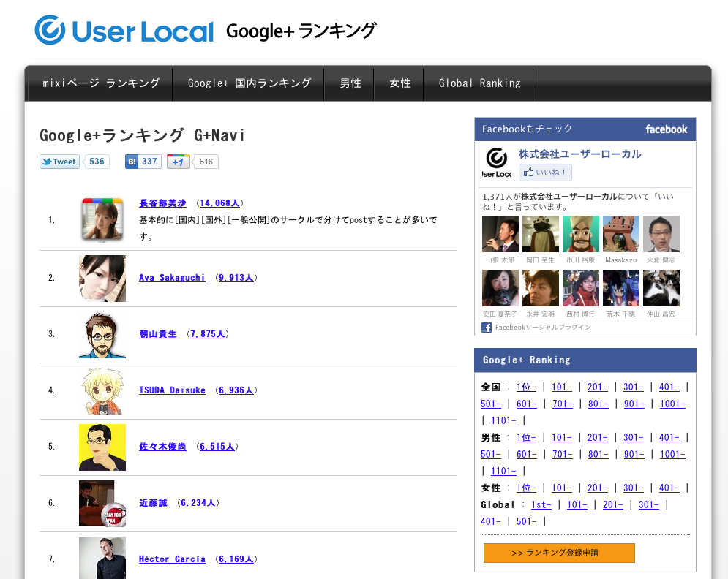Open Global ranking 501- link
The height and width of the screenshot is (579, 728).
(527, 521)
